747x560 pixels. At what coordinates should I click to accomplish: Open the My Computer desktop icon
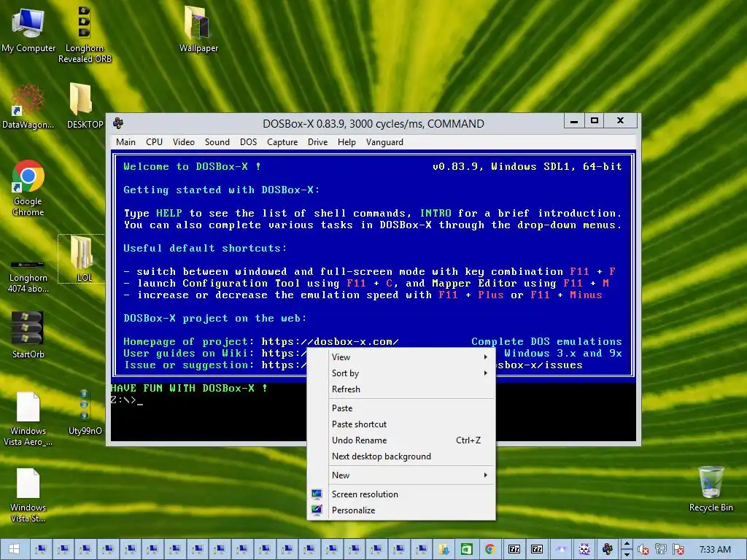pos(28,29)
